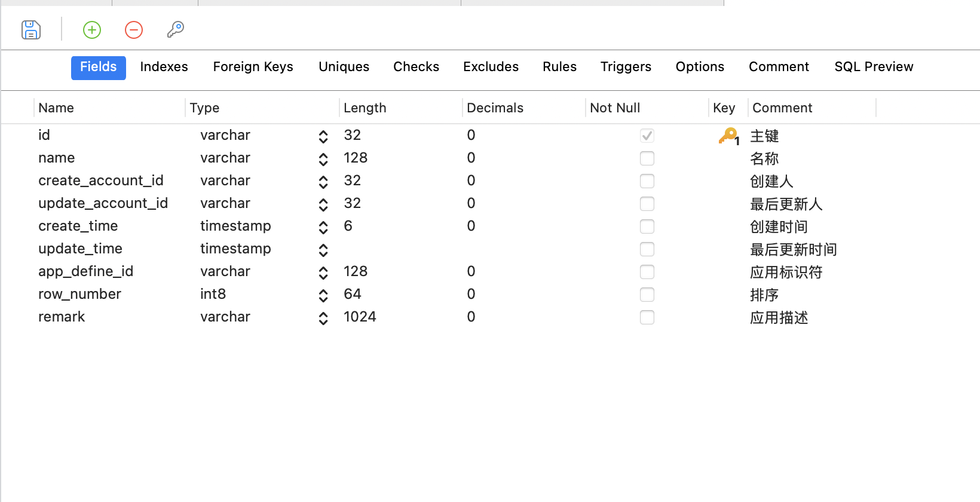
Task: Click the 'row_number' field name
Action: click(80, 295)
